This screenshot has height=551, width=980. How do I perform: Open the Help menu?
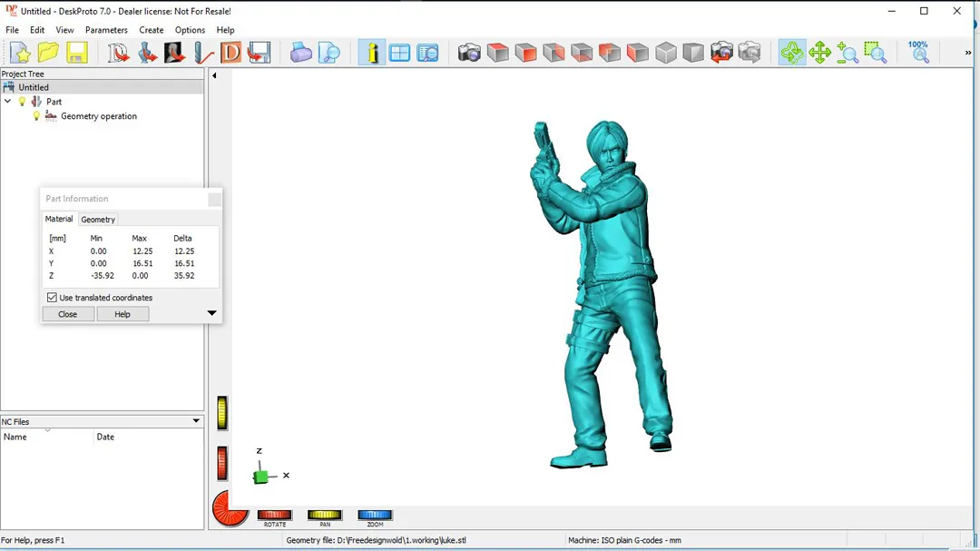coord(225,30)
